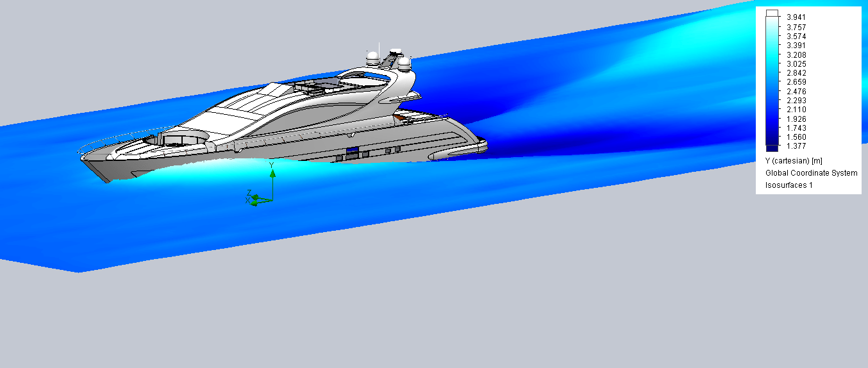
Task: Click the 2.659 legend tick value
Action: [796, 82]
